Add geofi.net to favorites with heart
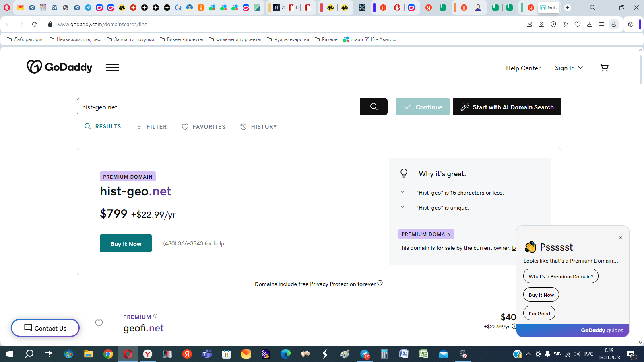 tap(99, 323)
